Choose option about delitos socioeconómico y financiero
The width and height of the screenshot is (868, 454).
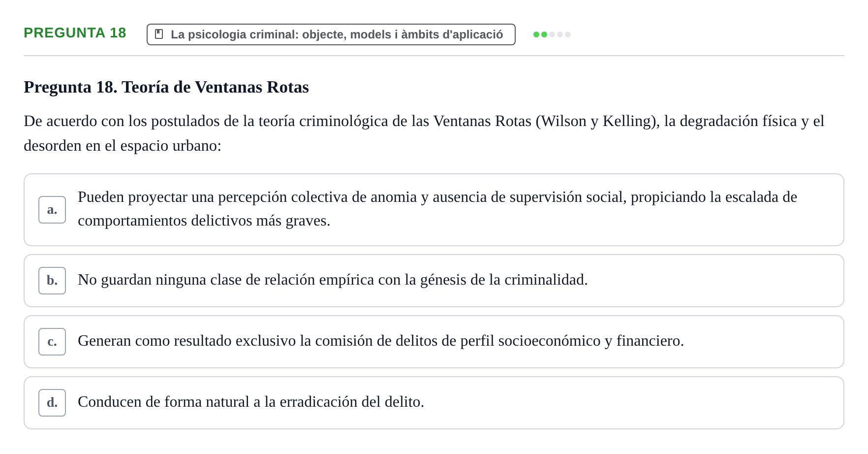(x=434, y=342)
